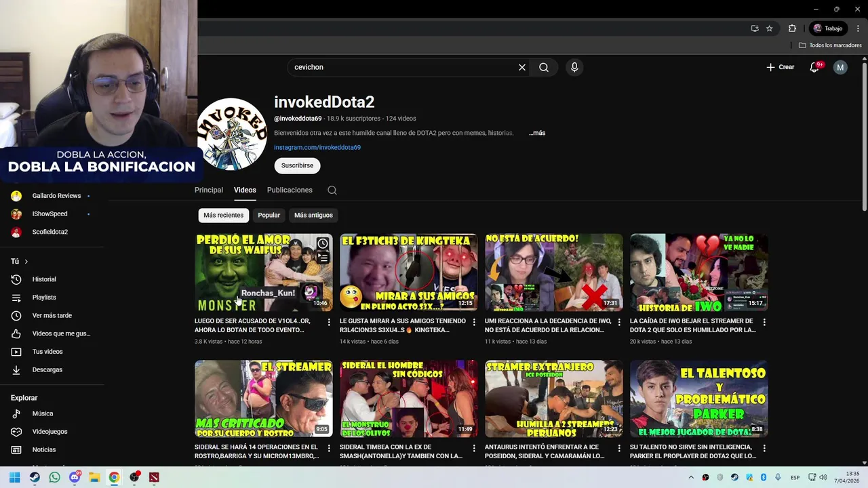Click the magnifying glass search button
Image resolution: width=868 pixels, height=488 pixels.
point(544,67)
